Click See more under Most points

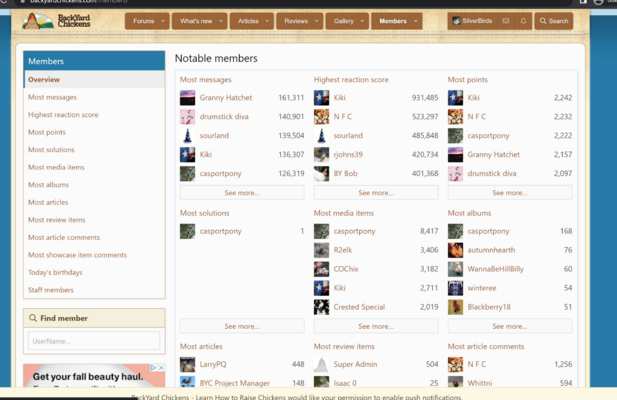click(510, 193)
